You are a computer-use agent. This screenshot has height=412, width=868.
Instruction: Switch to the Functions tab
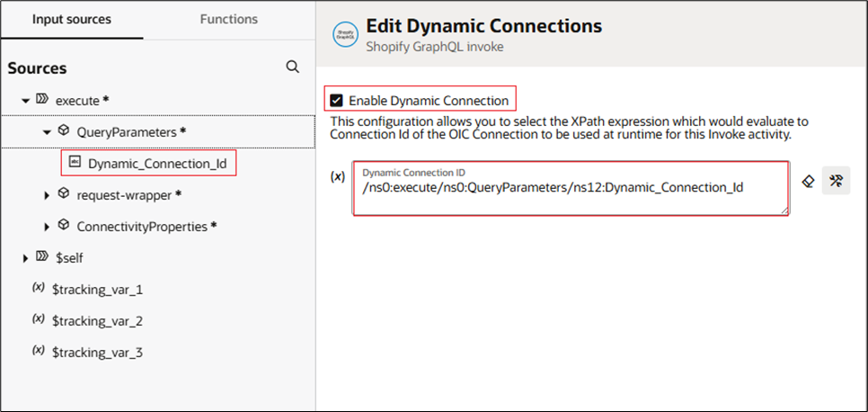point(228,19)
